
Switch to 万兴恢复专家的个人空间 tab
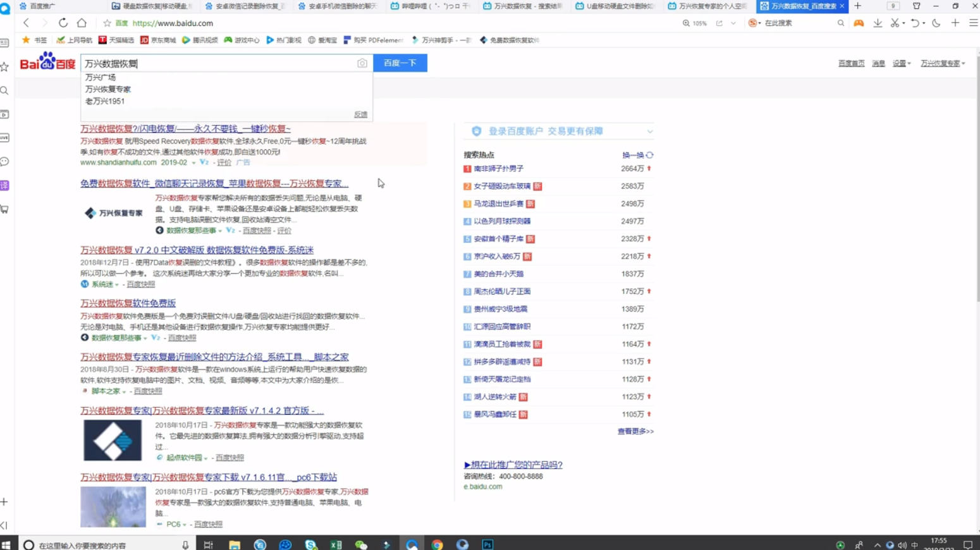point(709,6)
